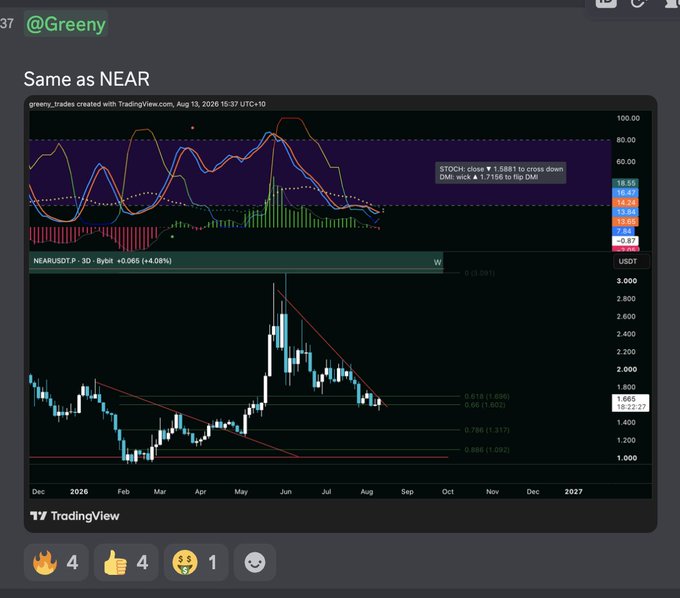Click the -0.87 indicator value tag

click(x=625, y=241)
